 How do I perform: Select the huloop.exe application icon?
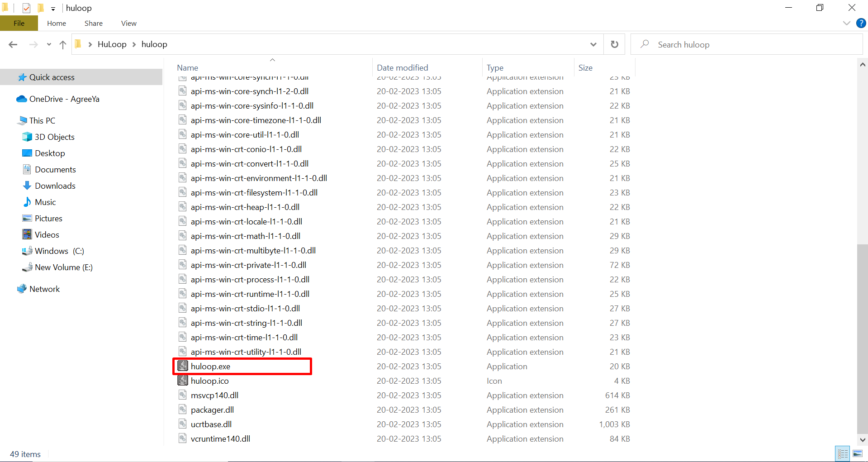tap(183, 366)
